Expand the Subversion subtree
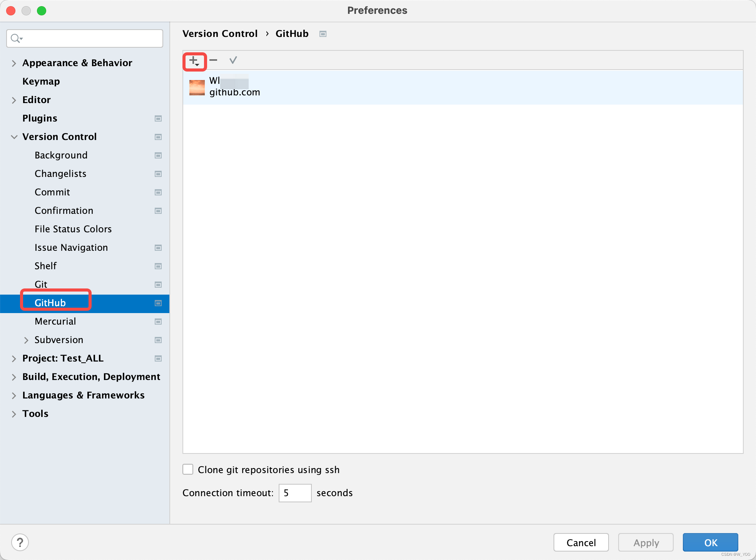756x560 pixels. coord(26,340)
